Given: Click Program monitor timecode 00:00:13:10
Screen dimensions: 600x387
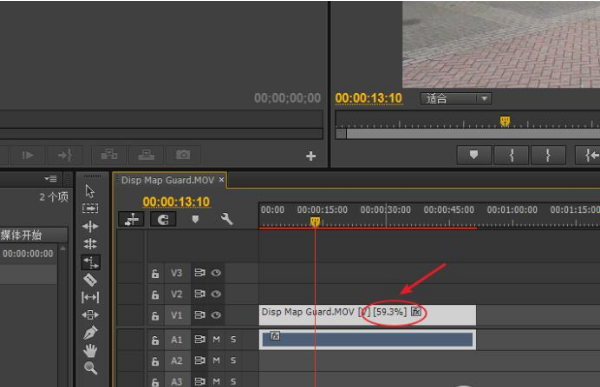Looking at the screenshot, I should 369,98.
